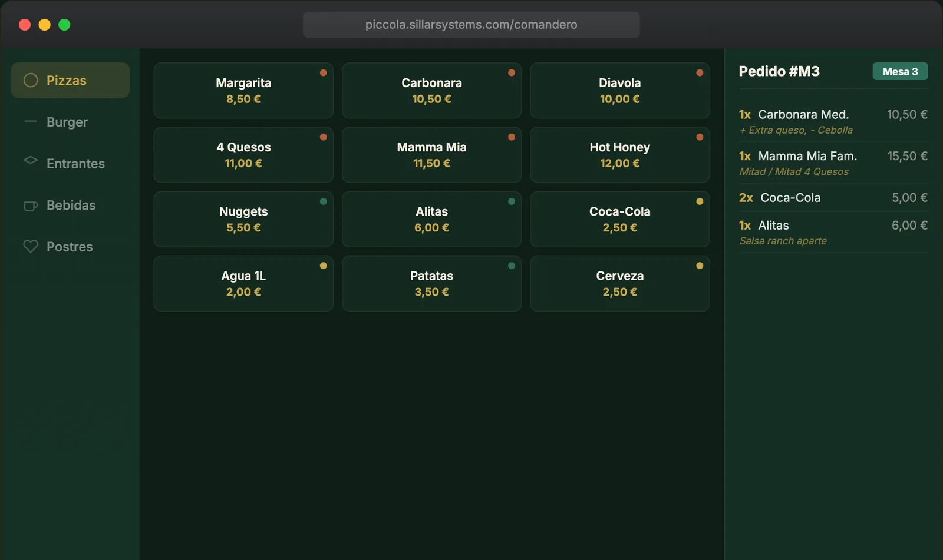
Task: Open the Burger category label
Action: pyautogui.click(x=67, y=122)
